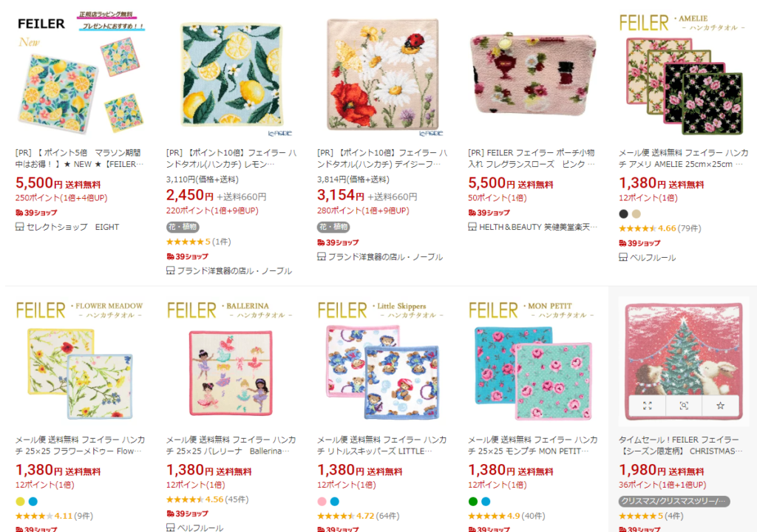
Task: Click the expand icon on Christmas towel image
Action: (x=648, y=405)
